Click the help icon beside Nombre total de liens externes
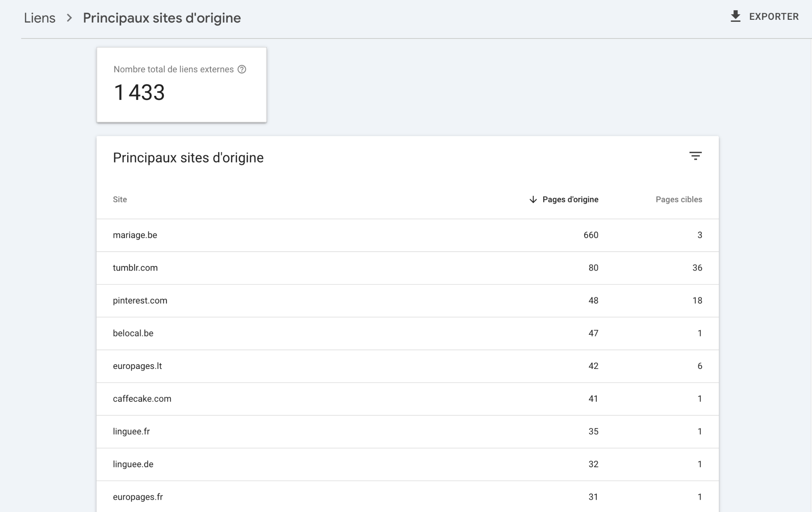This screenshot has height=512, width=812. [242, 69]
